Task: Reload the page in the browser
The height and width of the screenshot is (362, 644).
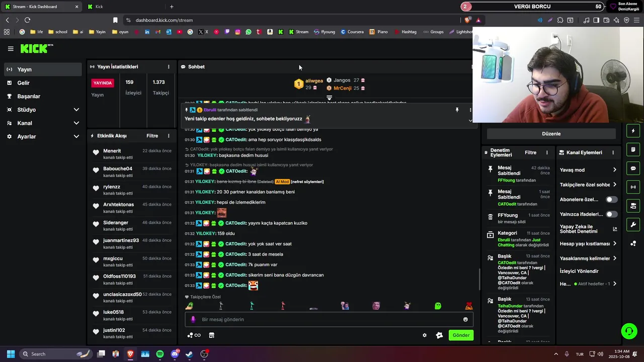Action: 27,20
